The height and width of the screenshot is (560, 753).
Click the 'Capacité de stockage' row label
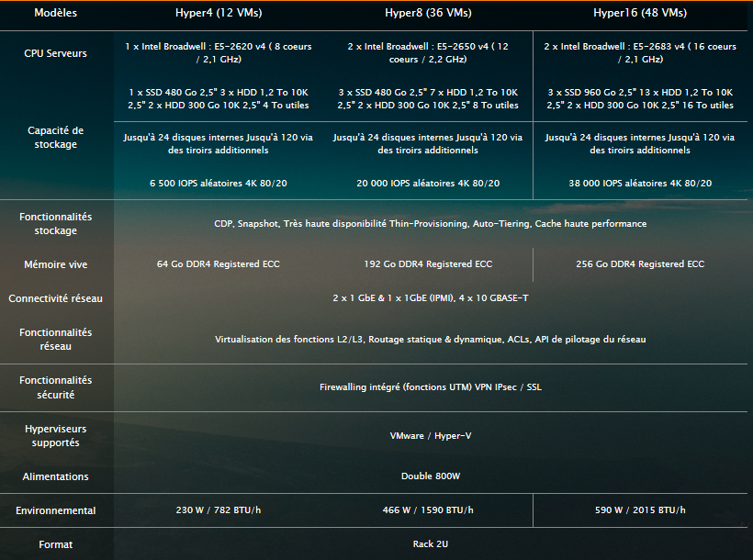tap(56, 138)
